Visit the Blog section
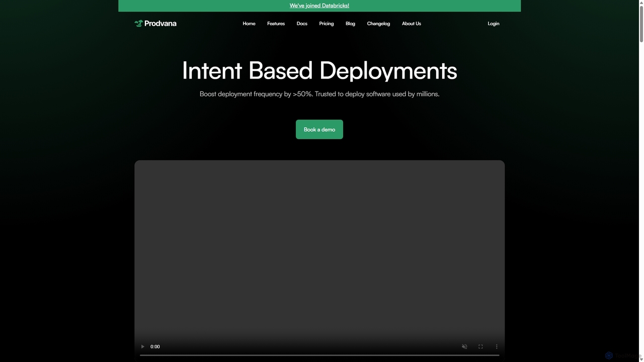The image size is (644, 362). [x=350, y=24]
